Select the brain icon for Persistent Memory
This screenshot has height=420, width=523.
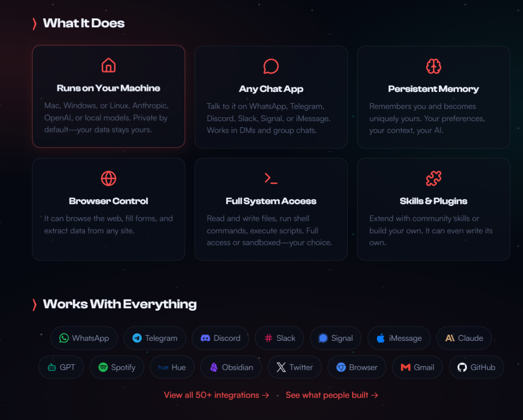click(x=433, y=65)
